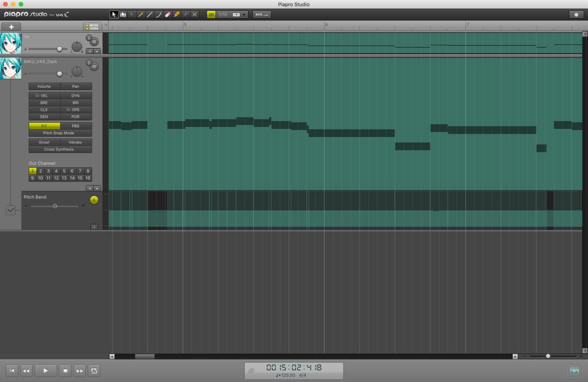
Task: Expand the Vo track options arrow
Action: [97, 51]
